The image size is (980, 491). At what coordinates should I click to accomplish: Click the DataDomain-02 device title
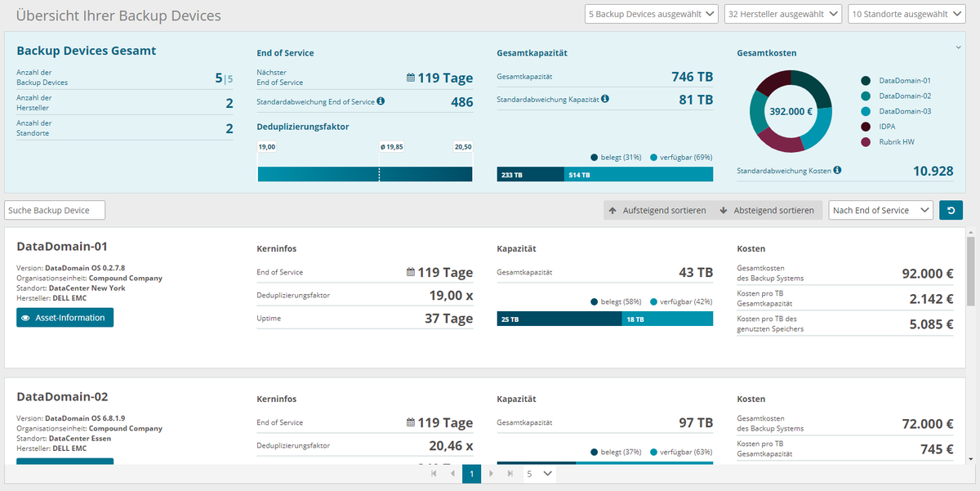(62, 397)
